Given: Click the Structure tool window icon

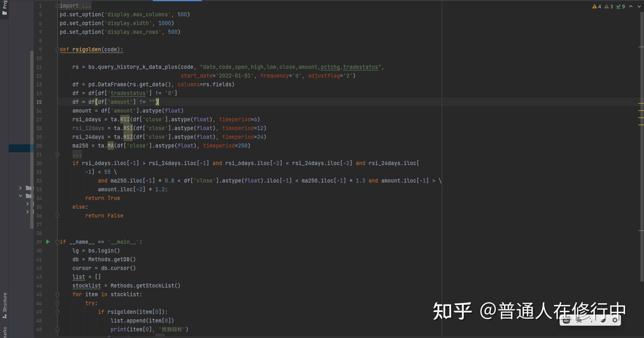Looking at the screenshot, I should 5,316.
